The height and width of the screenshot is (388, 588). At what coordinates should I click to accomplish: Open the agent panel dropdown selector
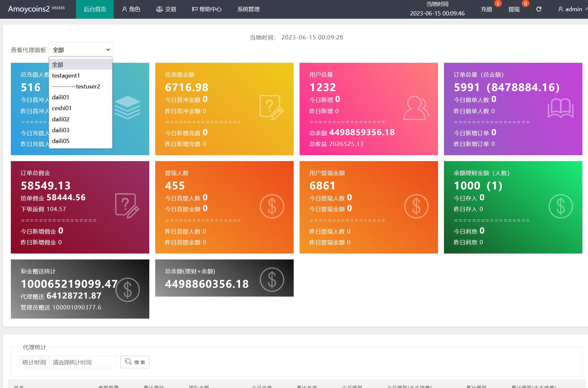(80, 50)
